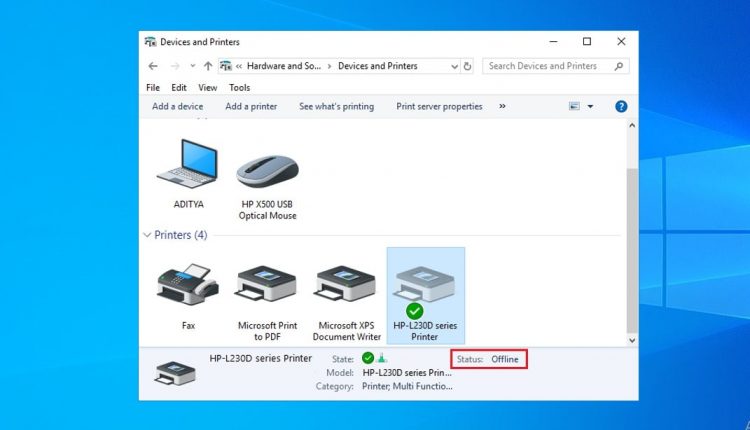750x430 pixels.
Task: Click the address bar location icon
Action: pyautogui.click(x=226, y=66)
